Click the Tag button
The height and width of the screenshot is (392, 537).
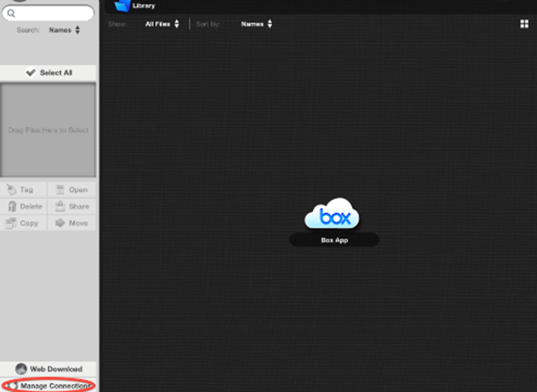pos(23,190)
